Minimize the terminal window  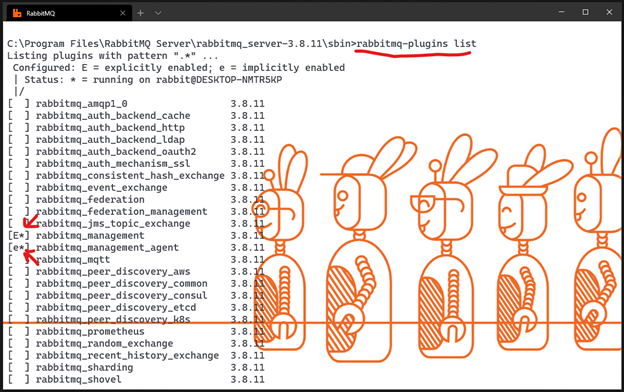point(562,12)
